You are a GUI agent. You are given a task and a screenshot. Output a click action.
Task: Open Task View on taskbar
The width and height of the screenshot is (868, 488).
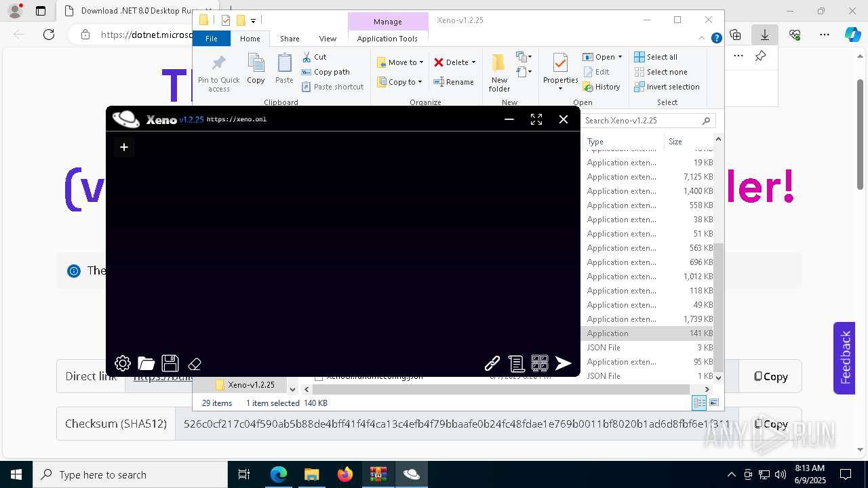pyautogui.click(x=244, y=474)
